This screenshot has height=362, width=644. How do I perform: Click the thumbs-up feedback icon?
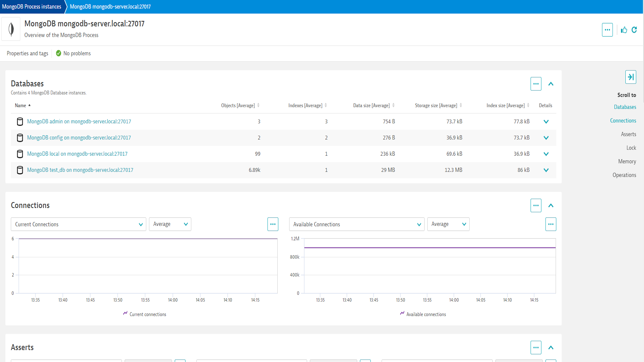pyautogui.click(x=624, y=30)
